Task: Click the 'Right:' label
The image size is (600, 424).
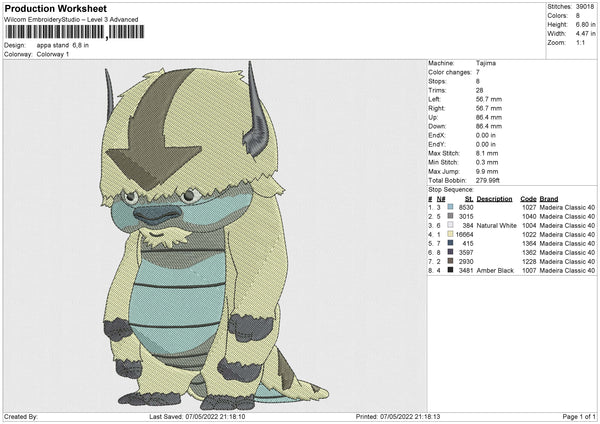Action: [x=437, y=108]
